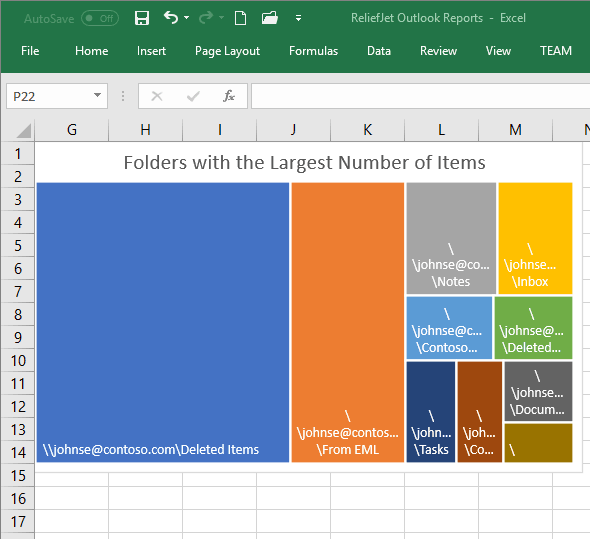Select row 15 header
The width and height of the screenshot is (590, 539).
tap(18, 476)
